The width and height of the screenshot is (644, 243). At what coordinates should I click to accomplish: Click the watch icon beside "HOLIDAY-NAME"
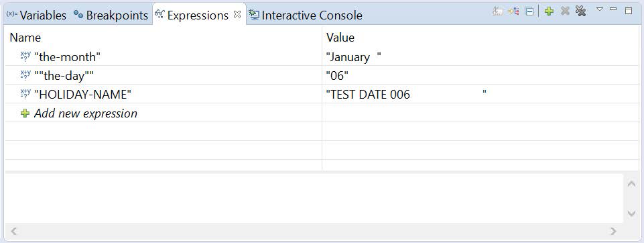pyautogui.click(x=25, y=94)
